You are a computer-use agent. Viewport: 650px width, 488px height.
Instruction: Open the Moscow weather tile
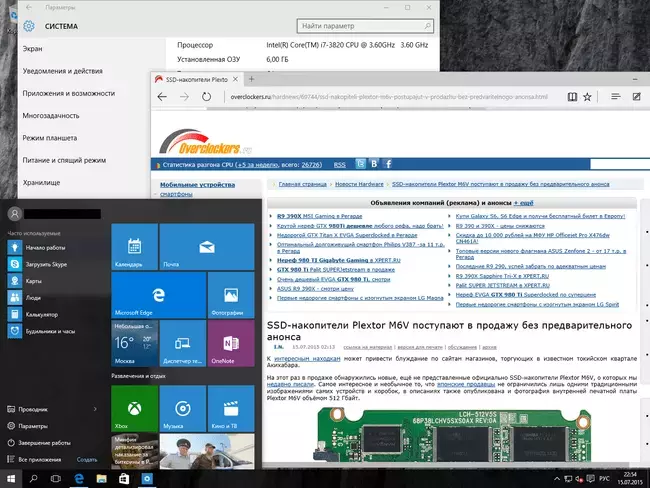tap(134, 343)
